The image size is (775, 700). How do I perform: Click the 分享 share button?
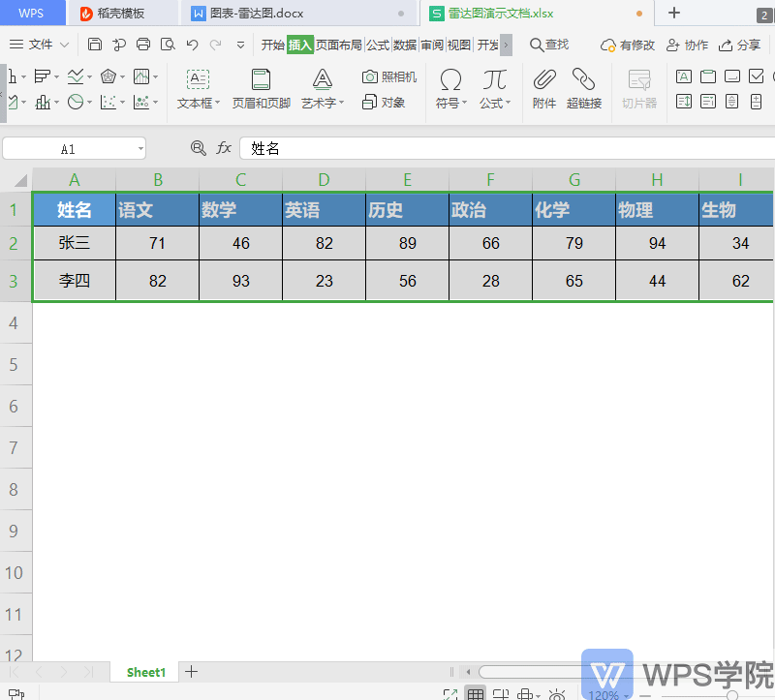pyautogui.click(x=740, y=45)
